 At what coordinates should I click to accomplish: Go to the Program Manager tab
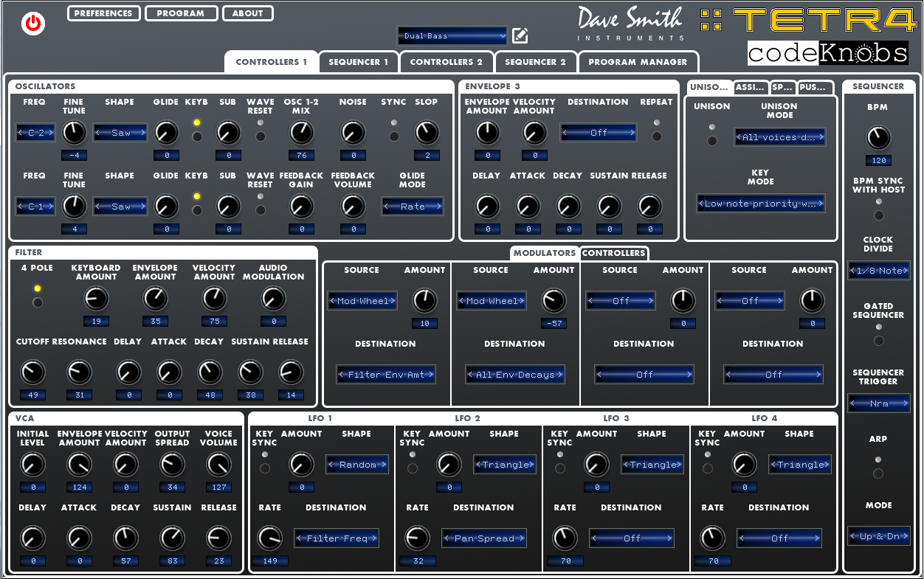[638, 62]
